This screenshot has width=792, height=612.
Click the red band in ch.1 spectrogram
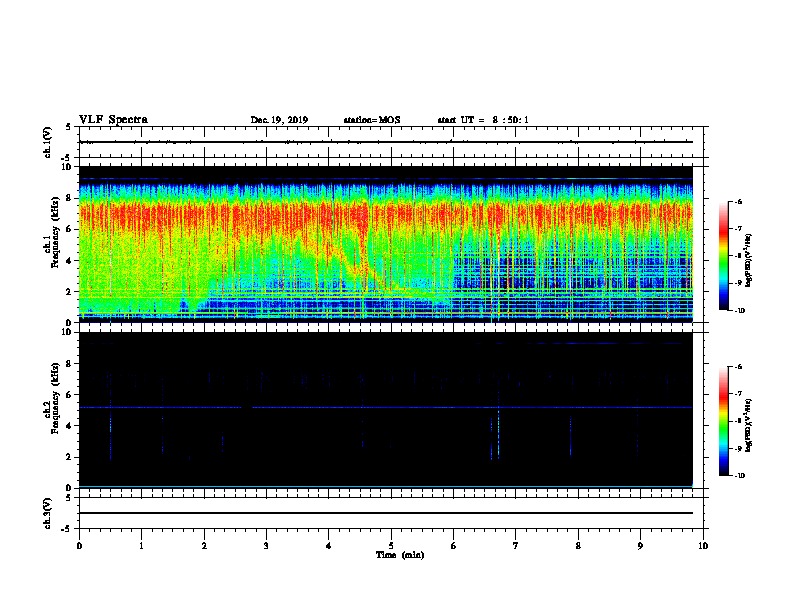pos(386,216)
